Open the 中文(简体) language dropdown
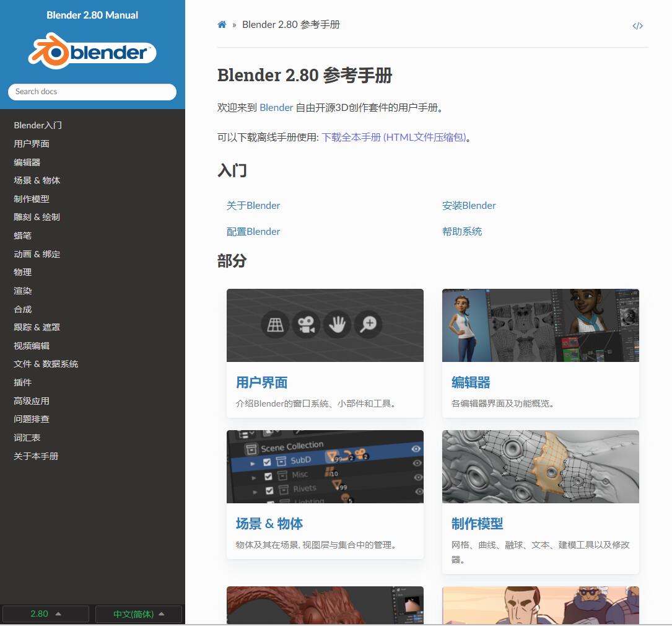This screenshot has width=672, height=626. [139, 614]
